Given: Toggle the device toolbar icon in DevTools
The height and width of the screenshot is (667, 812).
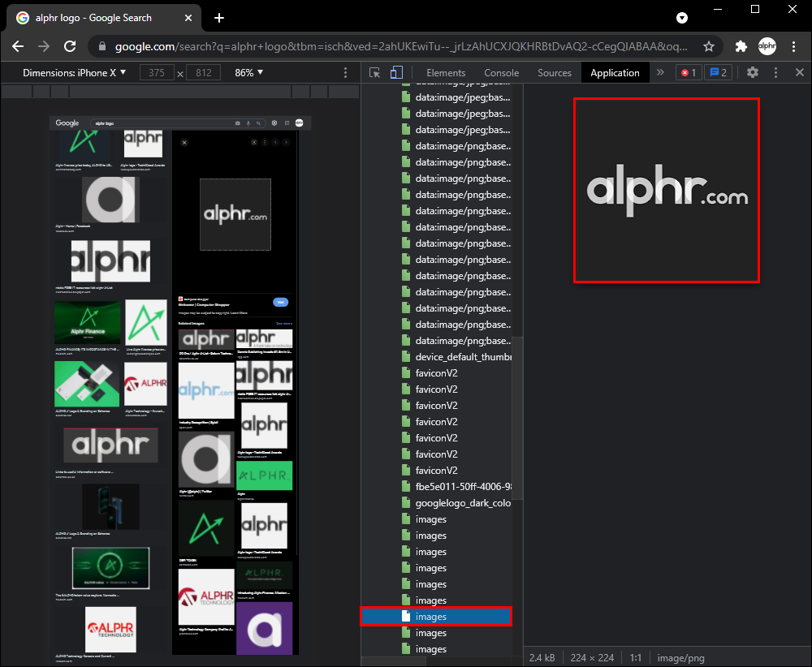Looking at the screenshot, I should 395,73.
